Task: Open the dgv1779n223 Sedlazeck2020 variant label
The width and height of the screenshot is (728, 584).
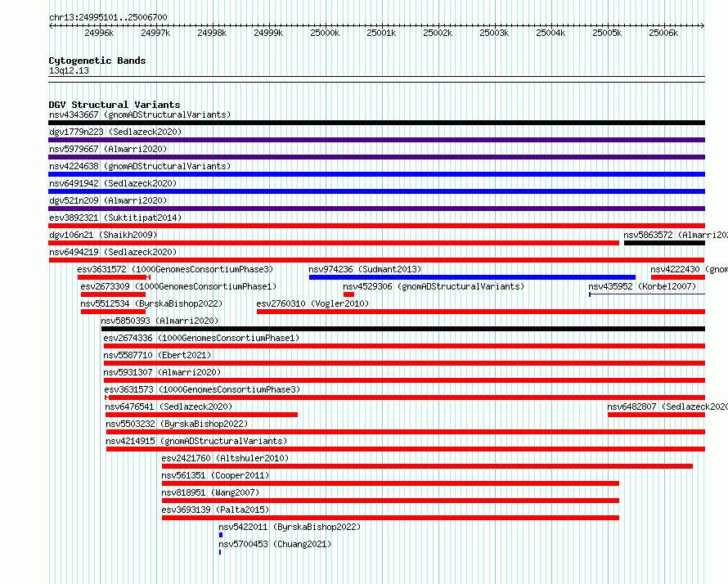Action: (115, 132)
